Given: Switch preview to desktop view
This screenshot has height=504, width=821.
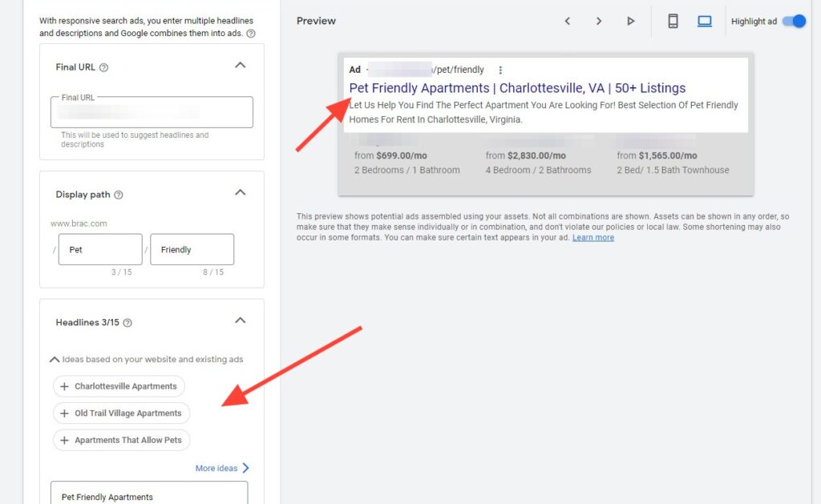Looking at the screenshot, I should point(705,21).
